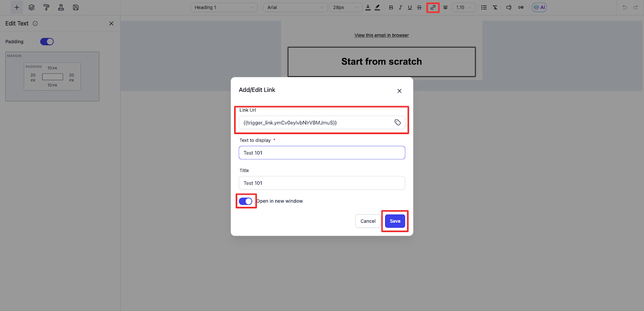644x311 pixels.
Task: Toggle bold formatting
Action: pyautogui.click(x=391, y=7)
